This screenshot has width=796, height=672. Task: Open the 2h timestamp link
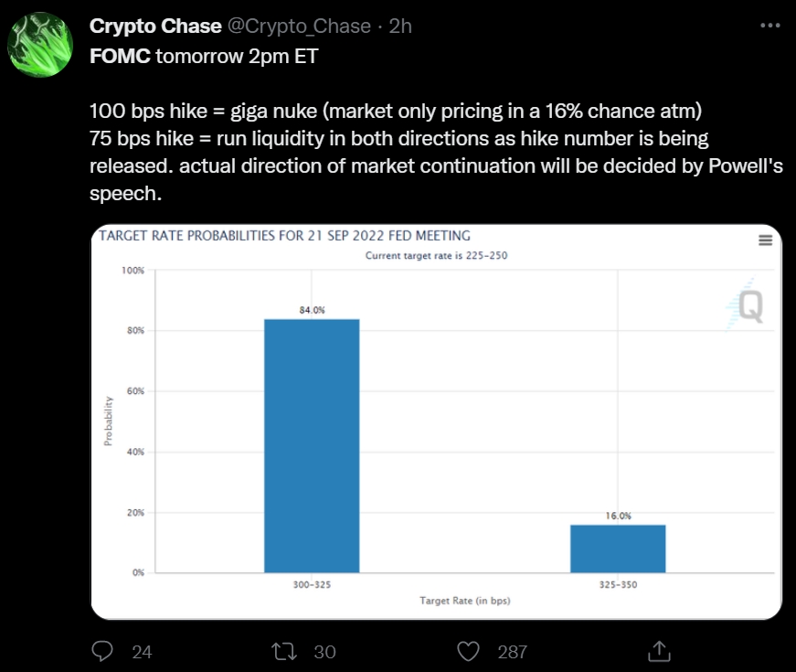[400, 26]
